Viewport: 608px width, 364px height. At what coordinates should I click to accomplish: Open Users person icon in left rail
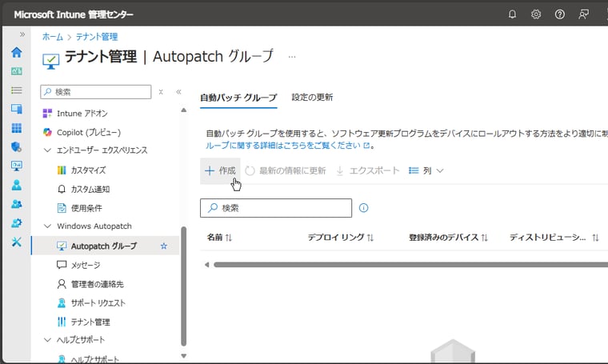[16, 185]
